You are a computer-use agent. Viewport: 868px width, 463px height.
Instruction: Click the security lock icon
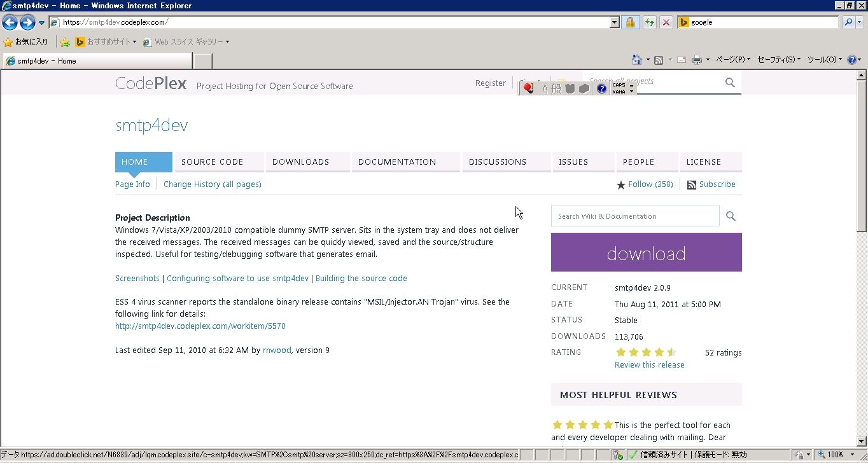[630, 22]
